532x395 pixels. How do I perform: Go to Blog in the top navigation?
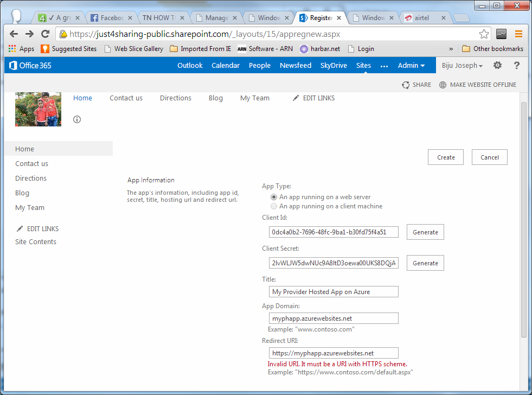pos(215,98)
